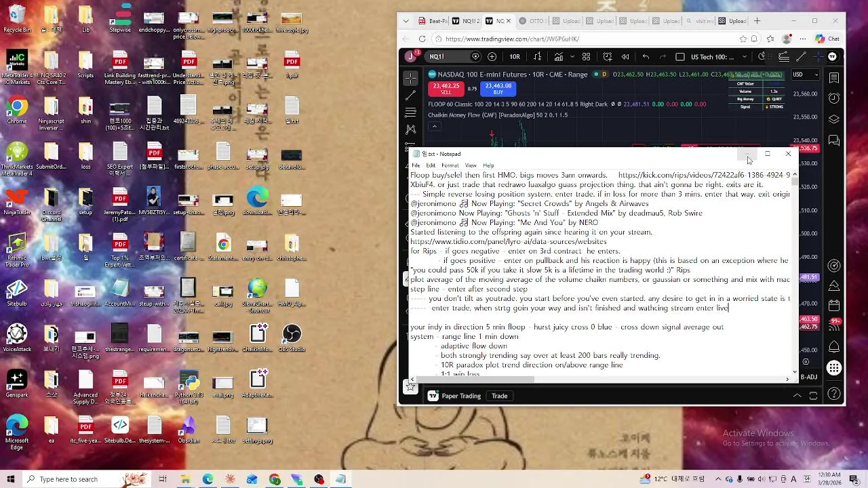
Task: Open the VoiceAttack desktop shortcut
Action: (x=17, y=338)
